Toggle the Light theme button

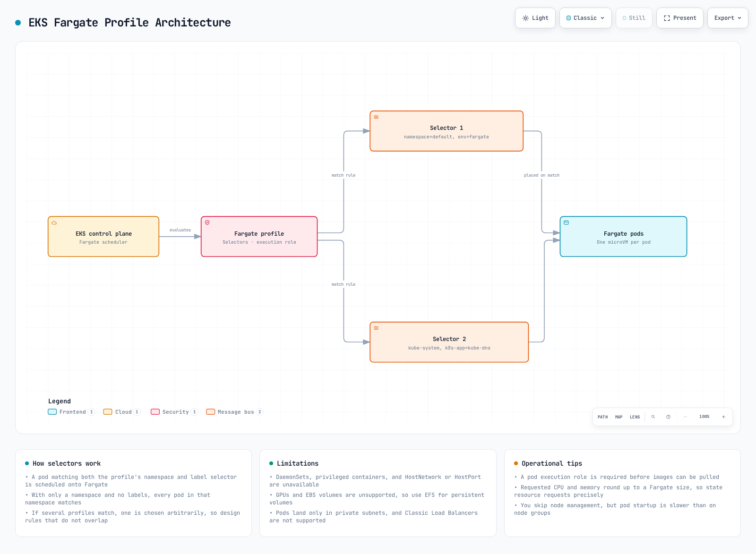[535, 18]
